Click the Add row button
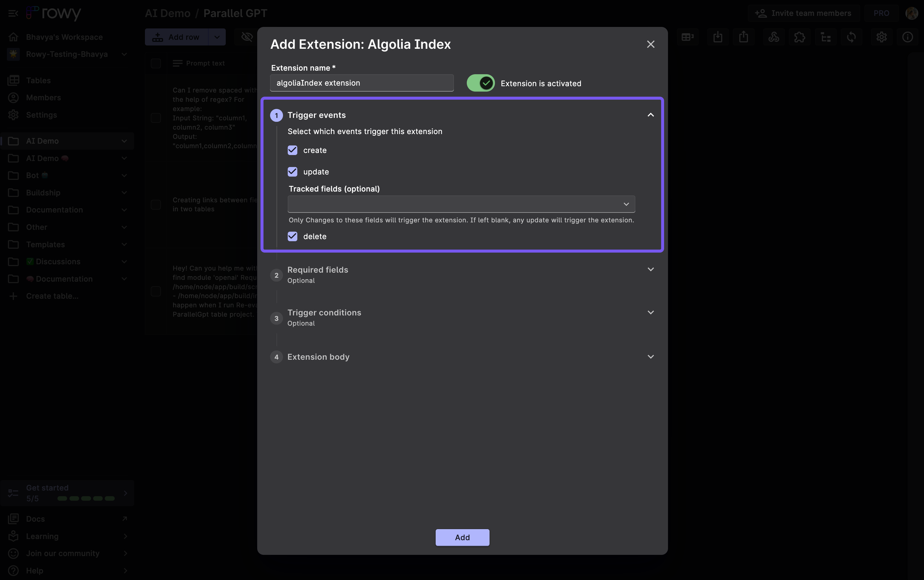Image resolution: width=924 pixels, height=580 pixels. [176, 37]
